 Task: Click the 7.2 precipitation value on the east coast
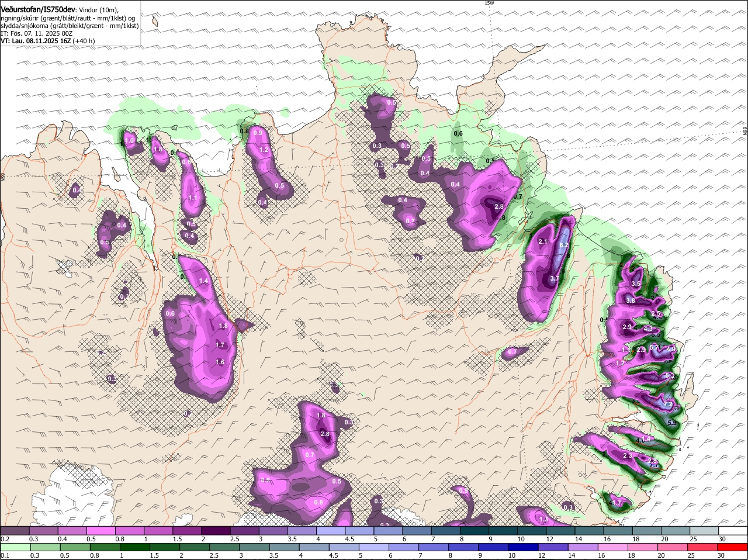669,405
